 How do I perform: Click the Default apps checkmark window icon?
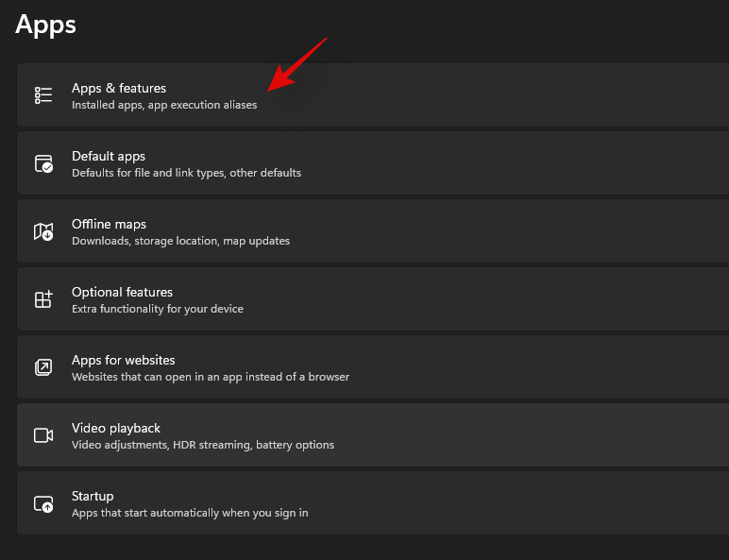click(x=43, y=163)
